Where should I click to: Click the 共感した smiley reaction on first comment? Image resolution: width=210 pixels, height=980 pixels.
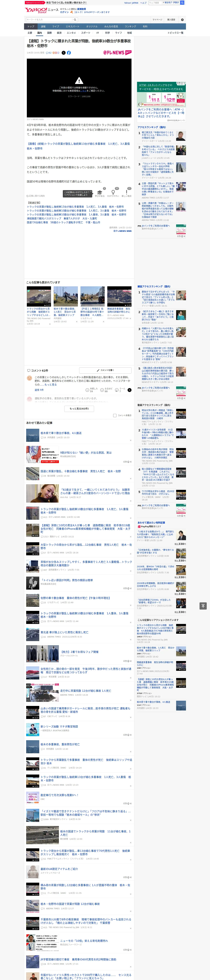coord(87,390)
